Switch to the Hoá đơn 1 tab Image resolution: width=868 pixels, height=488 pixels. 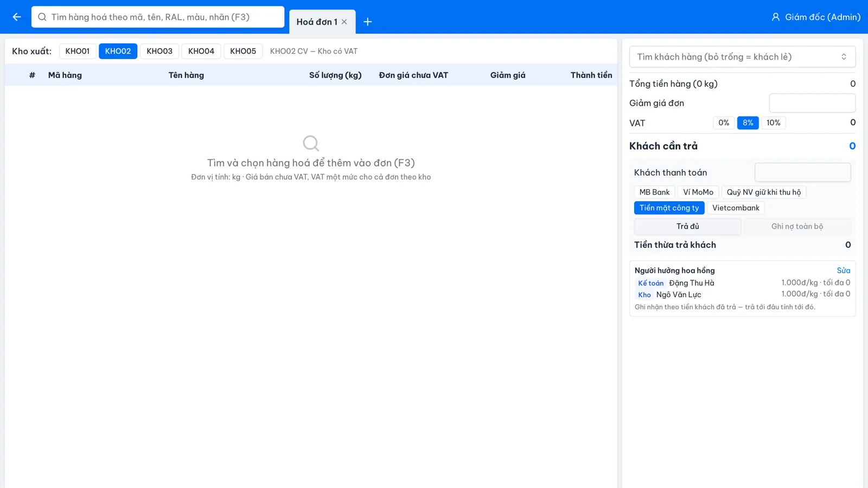[x=317, y=22]
